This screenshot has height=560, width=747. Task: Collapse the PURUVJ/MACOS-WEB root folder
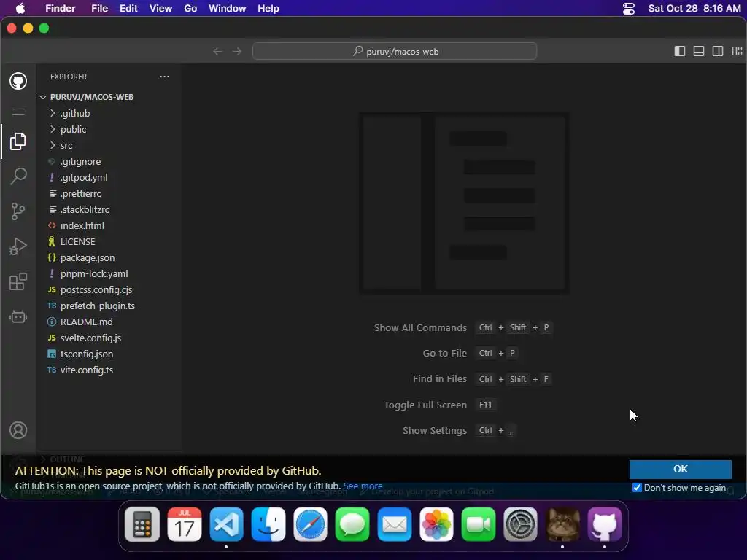(108, 97)
